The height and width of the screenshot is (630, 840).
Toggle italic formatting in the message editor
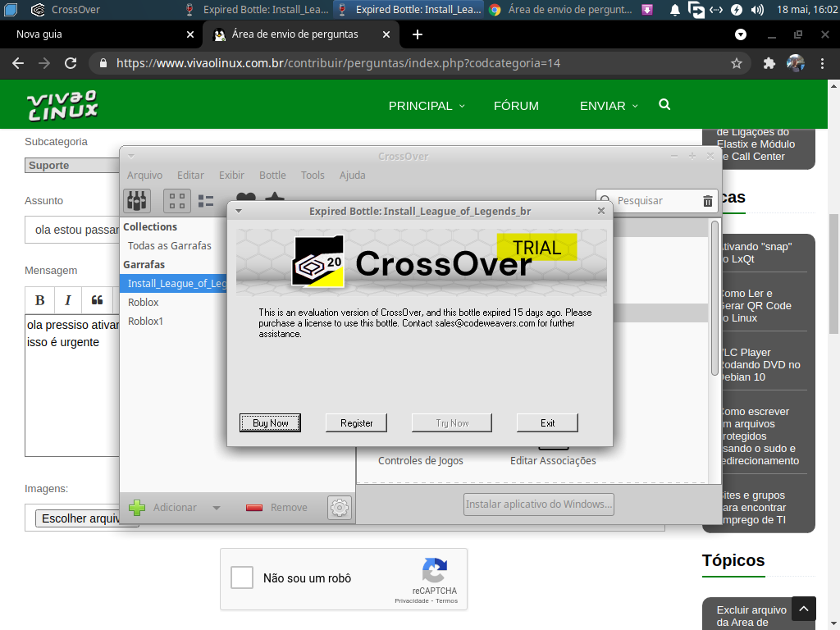point(68,300)
